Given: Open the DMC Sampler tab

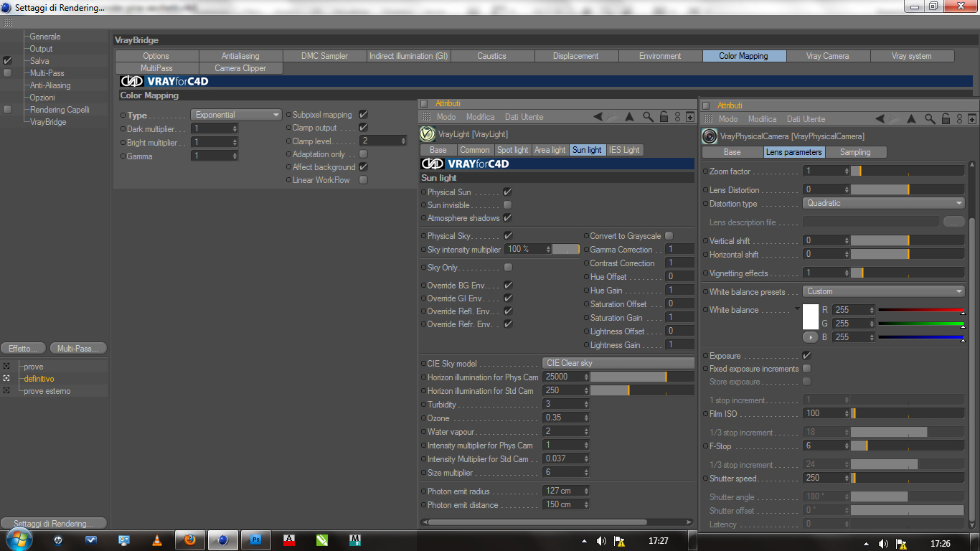Looking at the screenshot, I should [x=324, y=56].
